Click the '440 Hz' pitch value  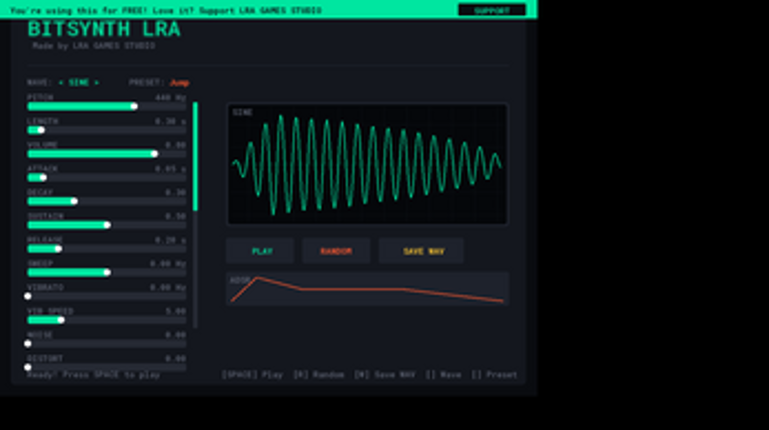click(171, 98)
